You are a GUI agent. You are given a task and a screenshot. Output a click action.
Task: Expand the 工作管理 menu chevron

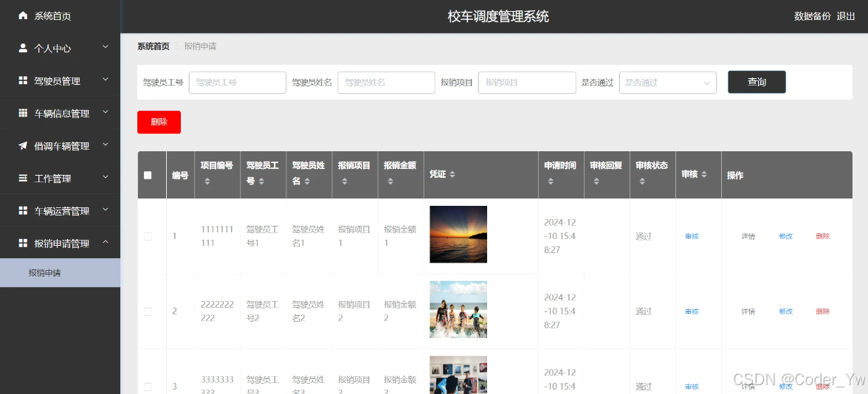106,178
